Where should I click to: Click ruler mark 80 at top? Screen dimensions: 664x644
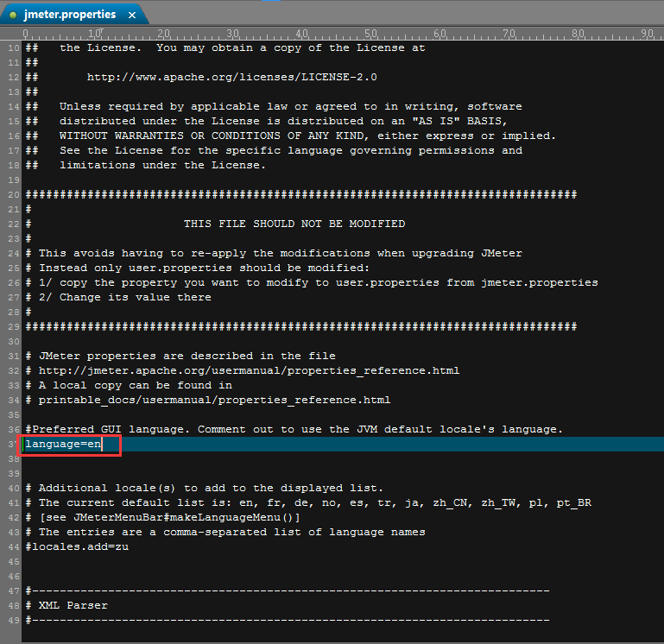pos(578,34)
